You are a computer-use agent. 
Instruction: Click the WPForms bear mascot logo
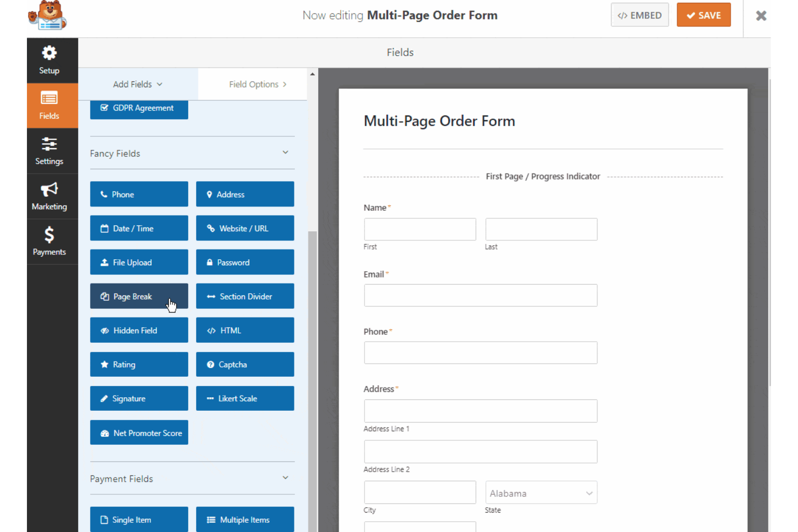point(47,16)
